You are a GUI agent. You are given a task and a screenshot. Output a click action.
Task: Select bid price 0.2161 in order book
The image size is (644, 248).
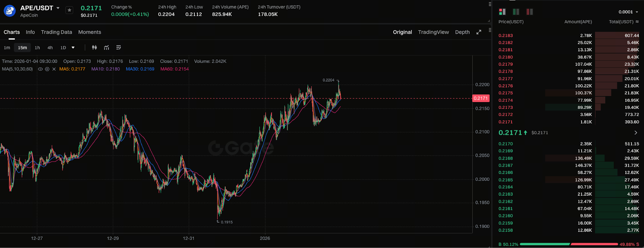pos(506,209)
